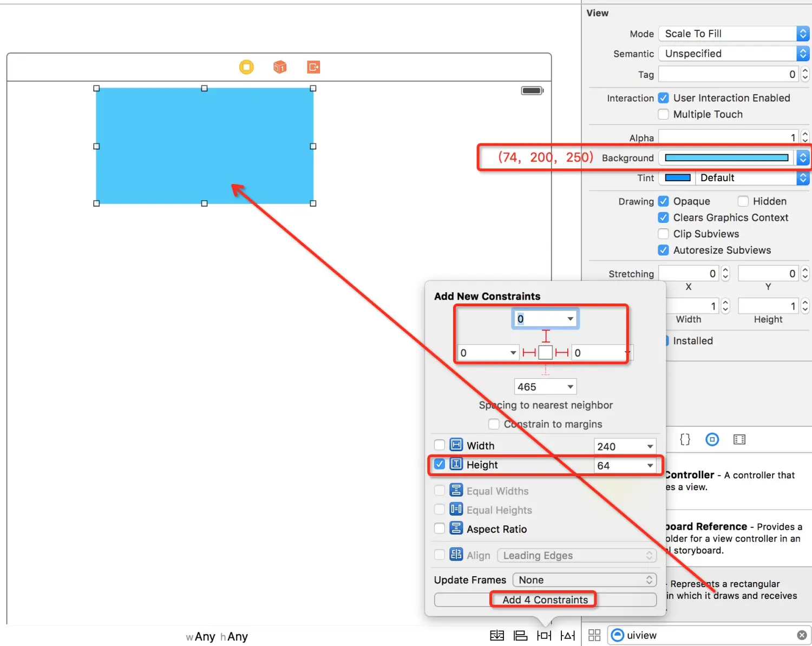Click the Alpha input field
This screenshot has width=812, height=646.
[729, 137]
